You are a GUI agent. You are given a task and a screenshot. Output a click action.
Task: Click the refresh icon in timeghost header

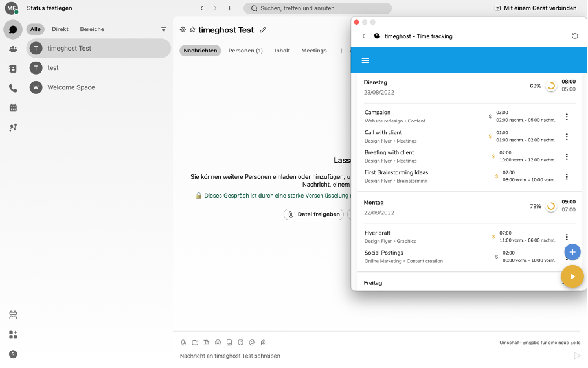(x=574, y=36)
